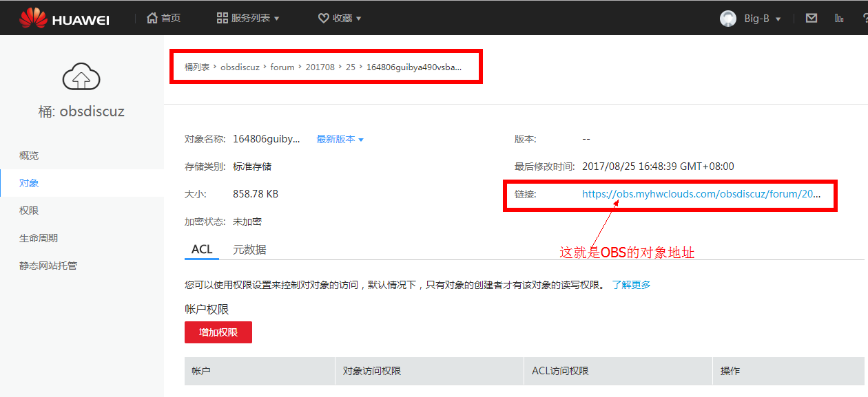Click the last modified timestamp value

pos(658,167)
